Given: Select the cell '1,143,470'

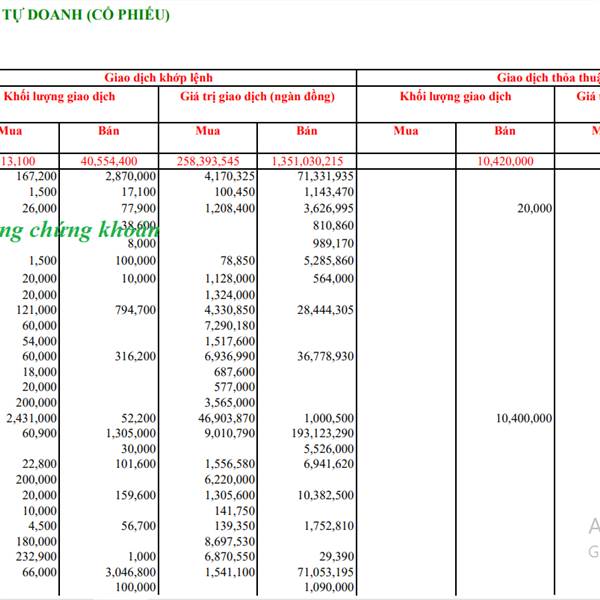Looking at the screenshot, I should 329,192.
